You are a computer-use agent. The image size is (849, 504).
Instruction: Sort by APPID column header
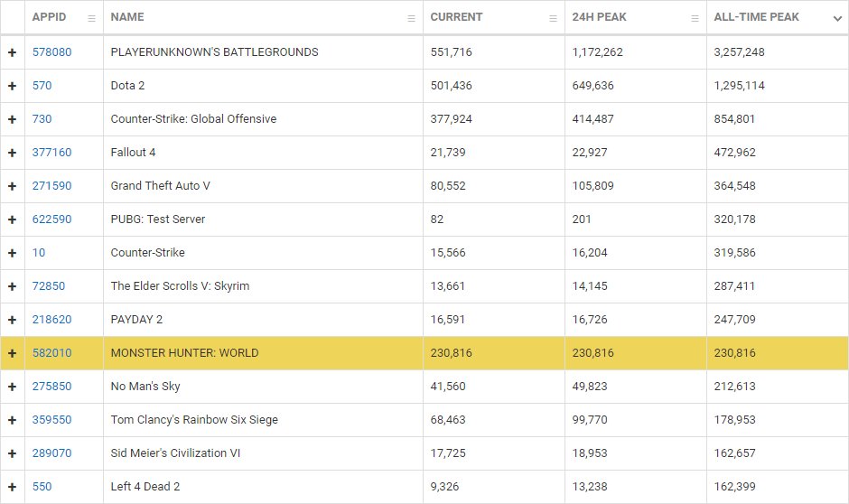[x=49, y=17]
